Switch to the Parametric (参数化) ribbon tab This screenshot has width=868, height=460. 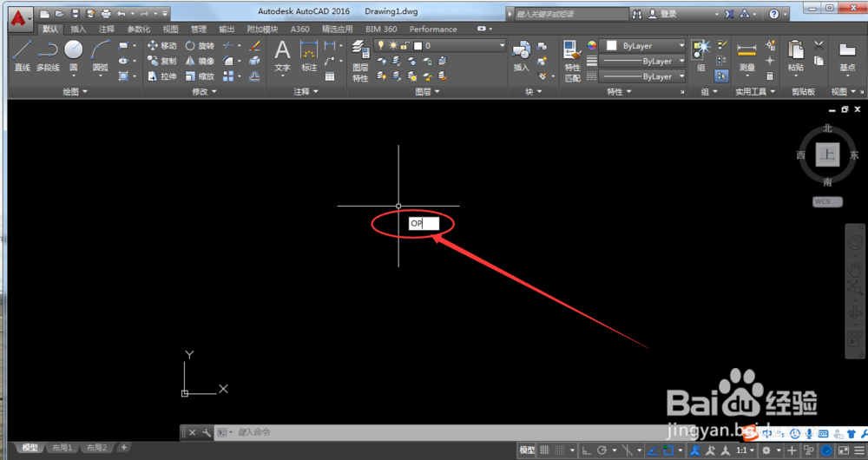click(139, 29)
